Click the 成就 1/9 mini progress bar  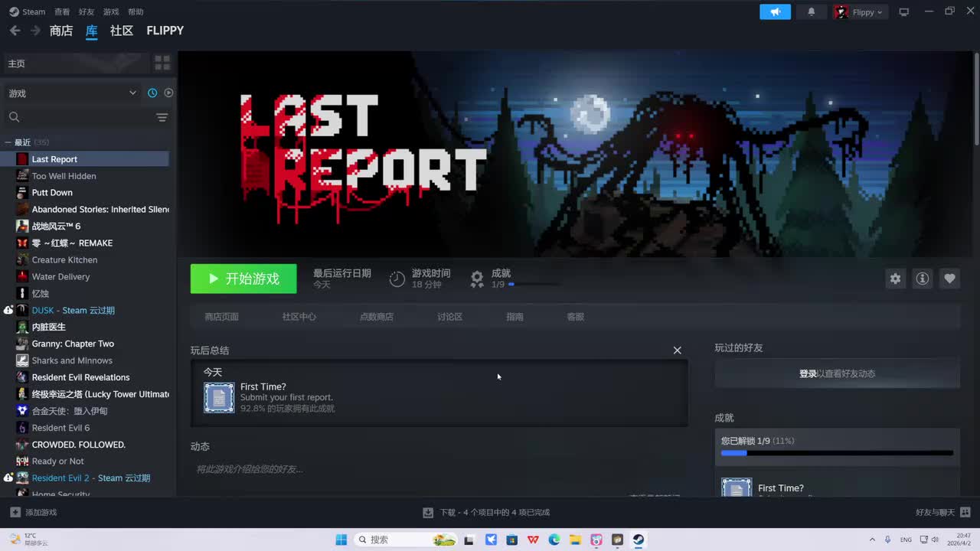(x=533, y=284)
